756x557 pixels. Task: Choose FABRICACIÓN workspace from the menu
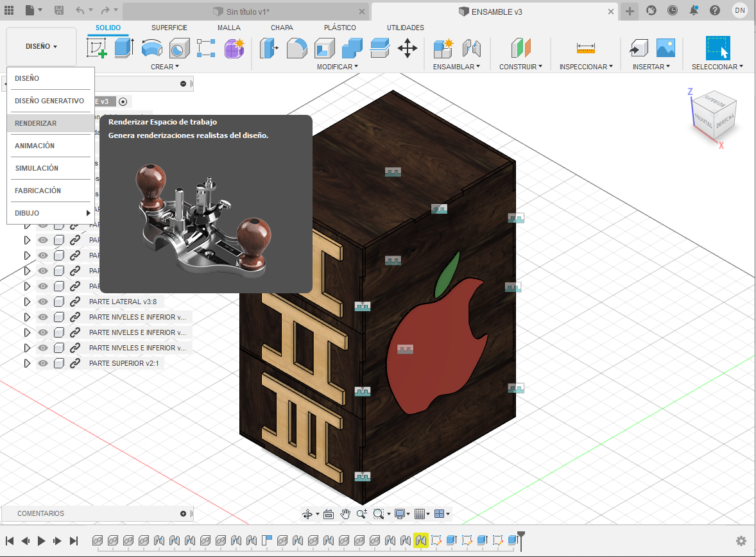(x=51, y=191)
